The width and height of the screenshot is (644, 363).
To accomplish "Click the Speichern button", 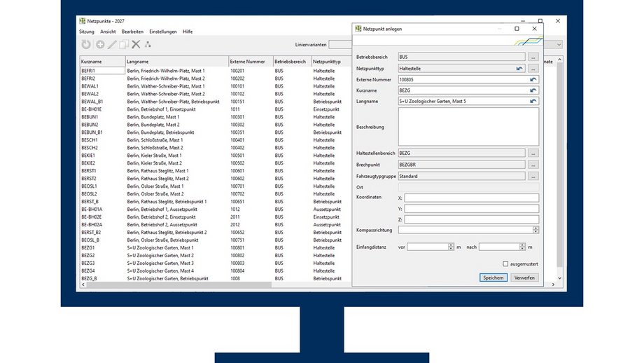I will tap(493, 278).
